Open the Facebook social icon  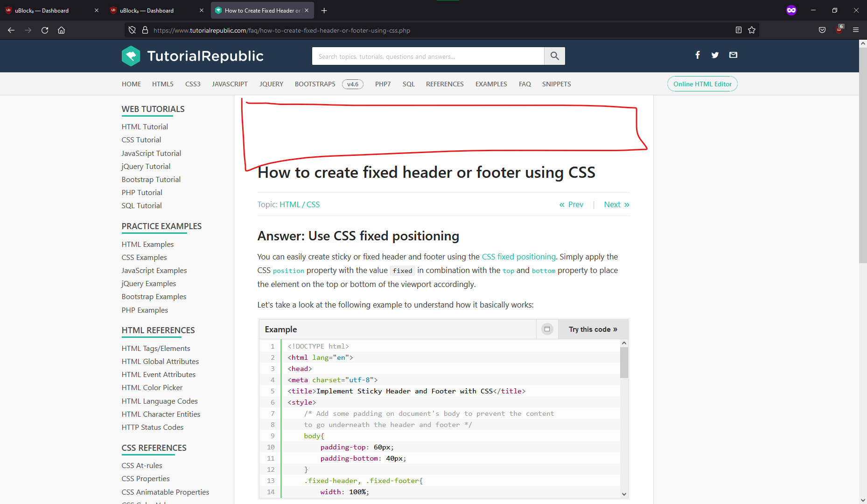tap(698, 55)
